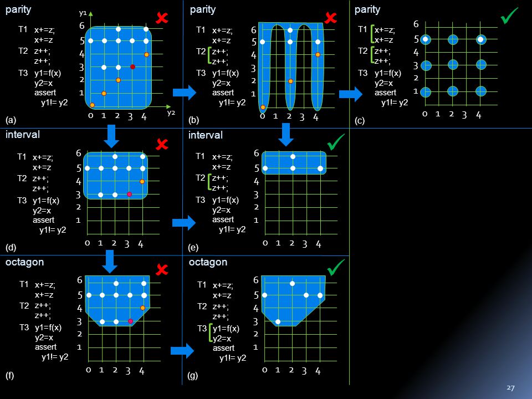
Task: Click the red X mark in interval panel (d)
Action: tap(162, 144)
